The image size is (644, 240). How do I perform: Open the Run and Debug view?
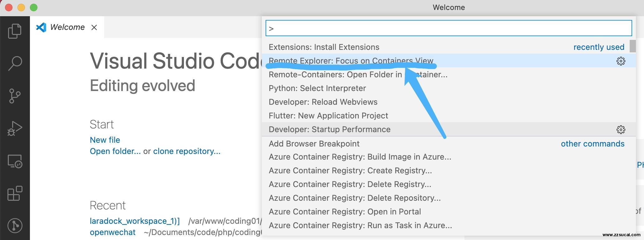tap(15, 128)
